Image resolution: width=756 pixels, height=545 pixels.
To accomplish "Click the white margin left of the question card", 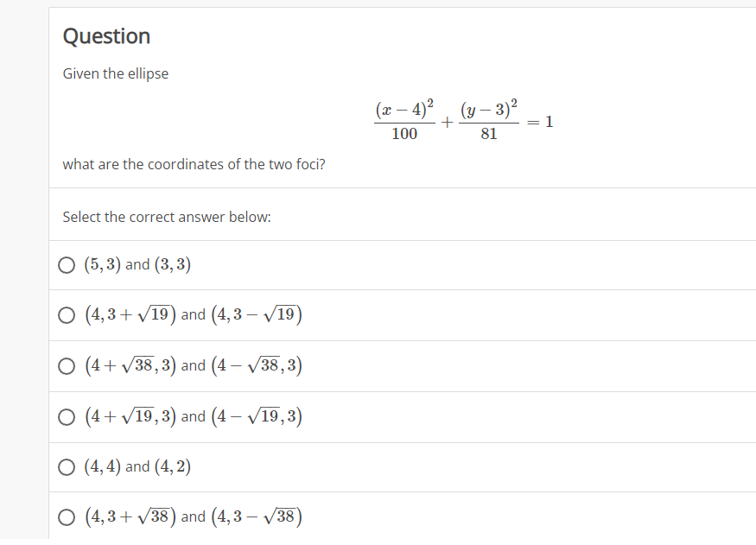I will (x=24, y=259).
